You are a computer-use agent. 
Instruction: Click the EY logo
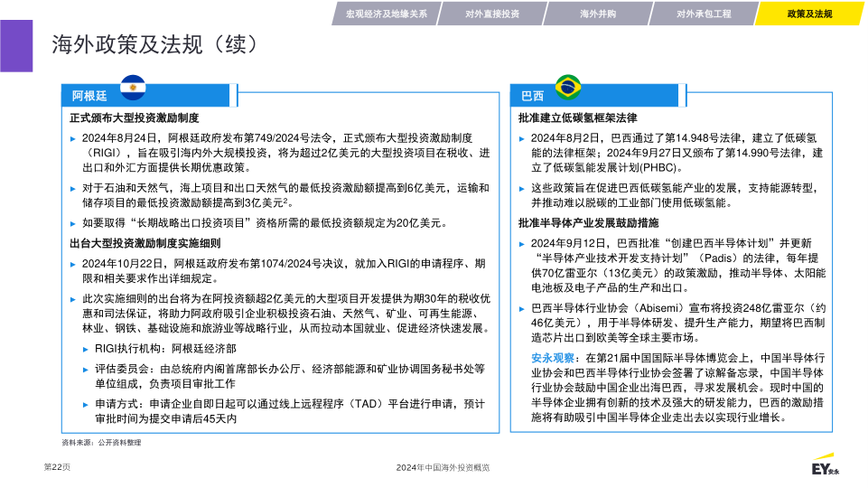point(826,466)
